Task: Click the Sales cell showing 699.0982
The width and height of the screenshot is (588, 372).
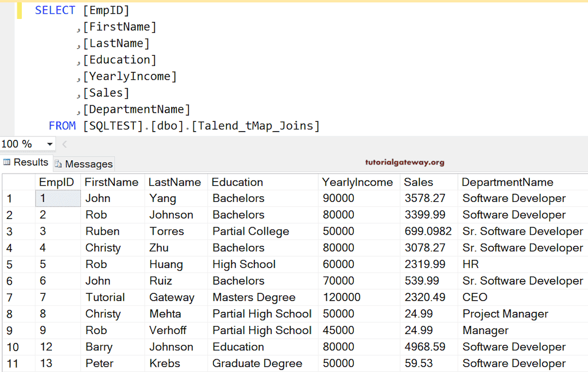Action: click(427, 231)
